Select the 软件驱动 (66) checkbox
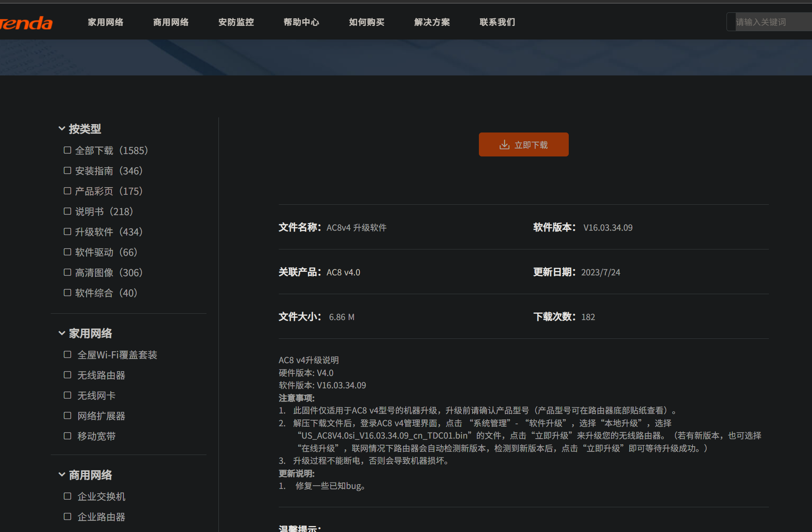This screenshot has width=812, height=532. point(68,252)
